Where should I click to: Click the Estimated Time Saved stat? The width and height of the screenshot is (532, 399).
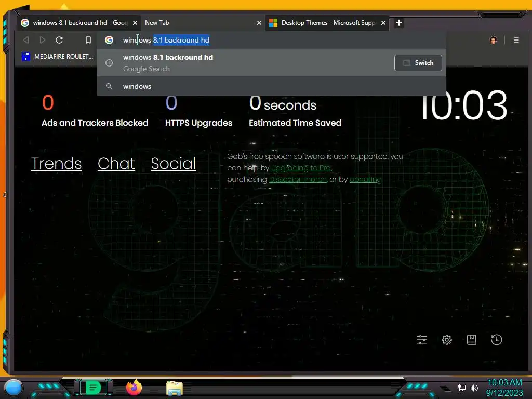[295, 111]
